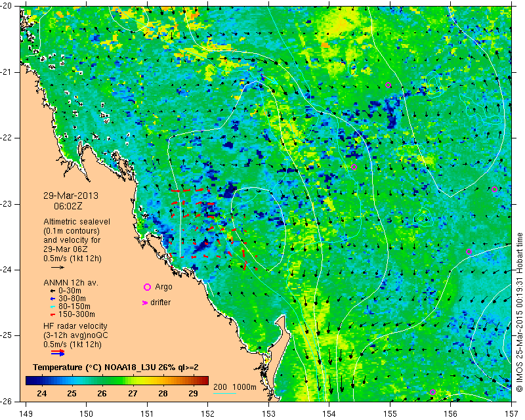
Task: Click the Argo float marker near 156.3°E, 23.7°S
Action: (x=469, y=252)
